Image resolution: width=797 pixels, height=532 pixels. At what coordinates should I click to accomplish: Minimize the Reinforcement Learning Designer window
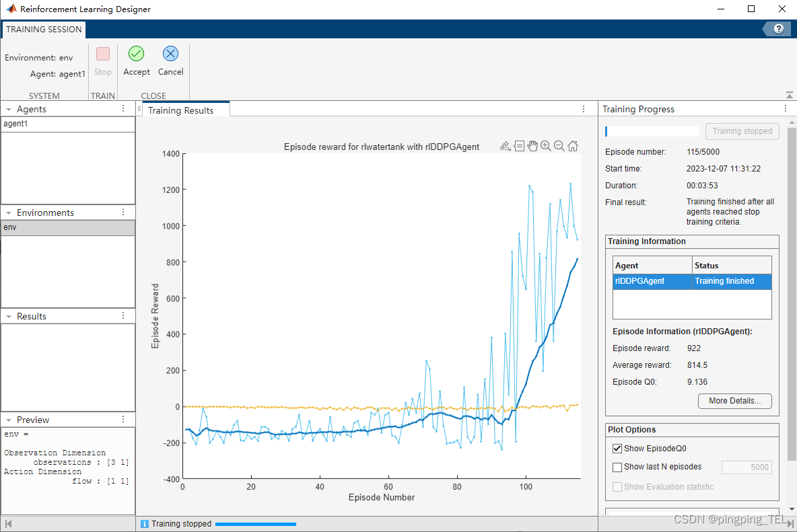coord(721,9)
